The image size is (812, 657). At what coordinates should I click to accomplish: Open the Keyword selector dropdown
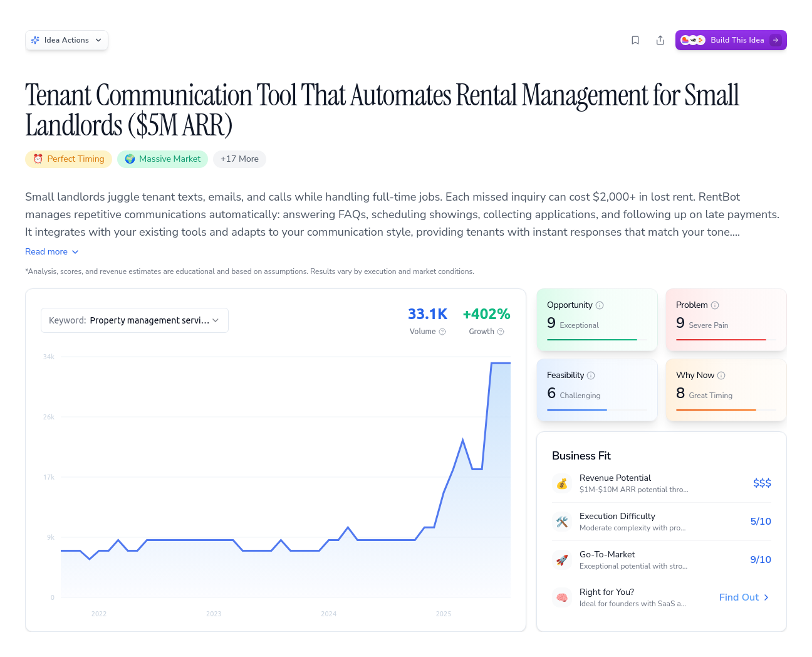[x=135, y=320]
